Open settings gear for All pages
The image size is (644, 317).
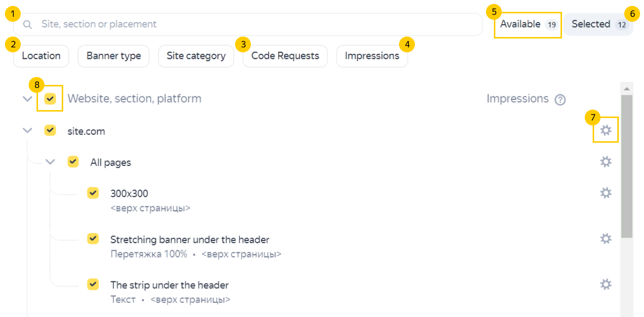(605, 161)
